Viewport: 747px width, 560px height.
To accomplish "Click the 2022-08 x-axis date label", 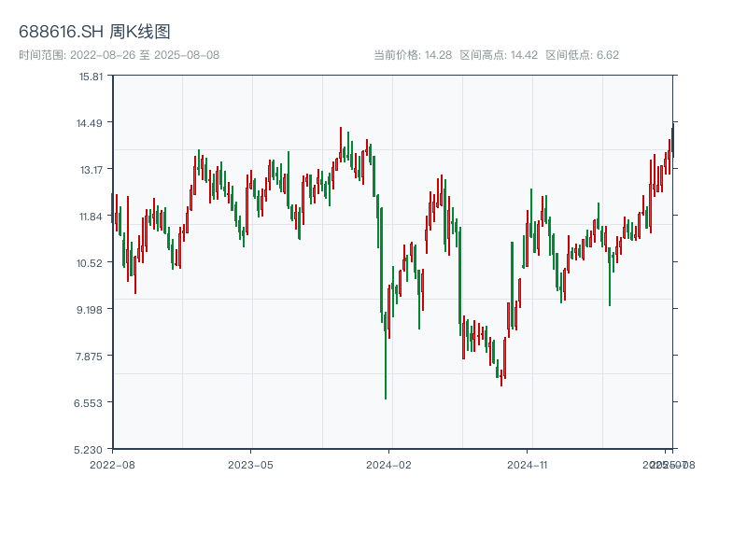I will coord(112,464).
